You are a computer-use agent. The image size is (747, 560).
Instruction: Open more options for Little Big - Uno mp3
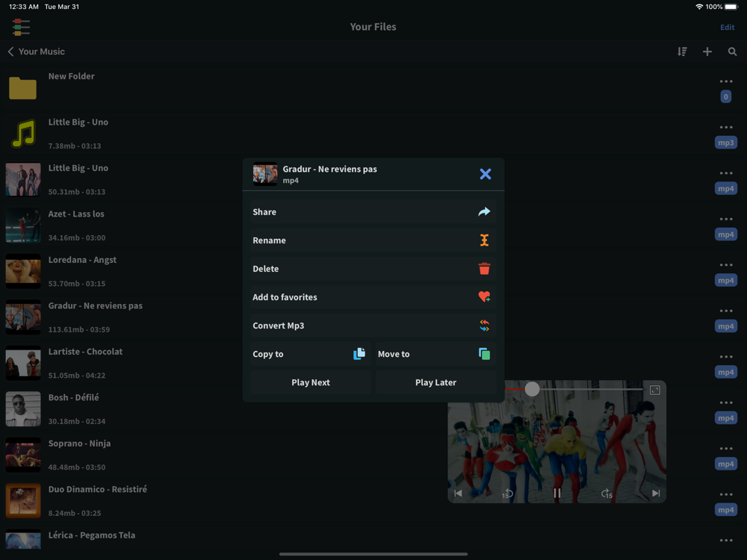click(725, 127)
